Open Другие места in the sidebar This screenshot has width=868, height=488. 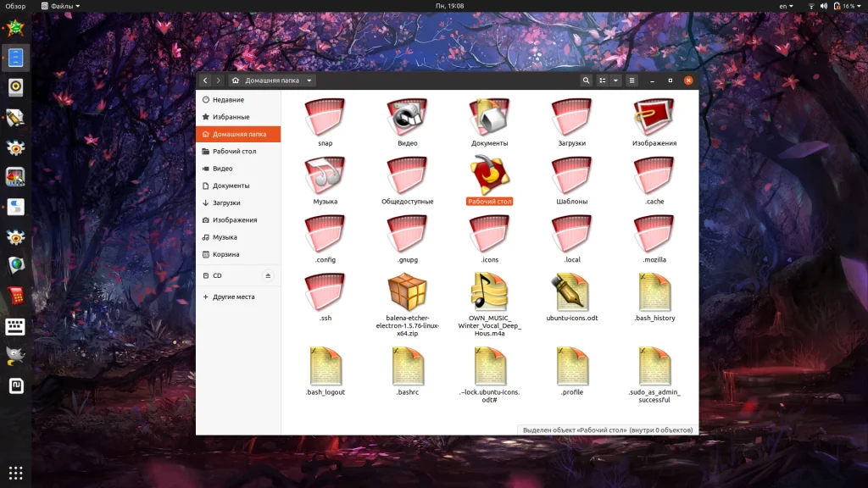click(x=233, y=297)
